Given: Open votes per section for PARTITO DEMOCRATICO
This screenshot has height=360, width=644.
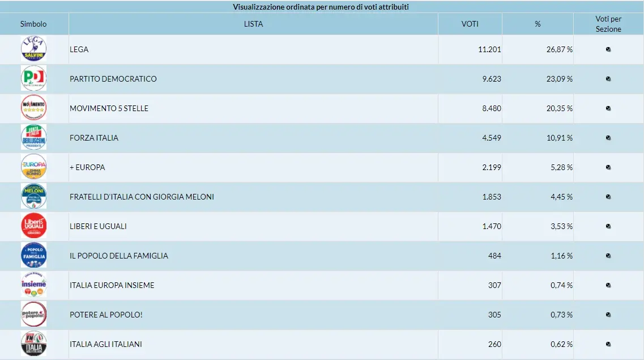Looking at the screenshot, I should (608, 79).
